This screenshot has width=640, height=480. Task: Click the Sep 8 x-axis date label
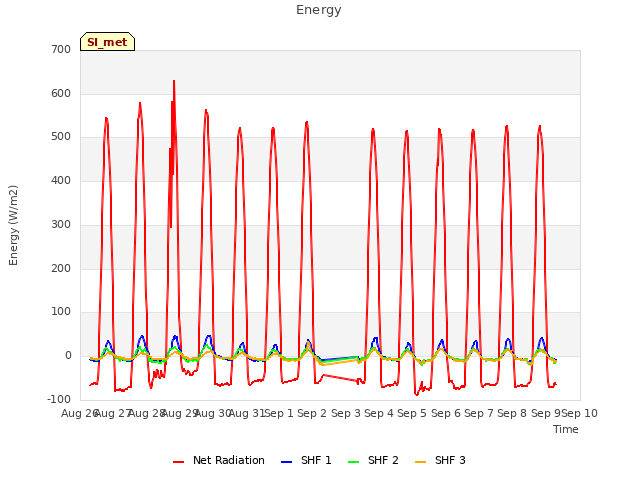[512, 413]
